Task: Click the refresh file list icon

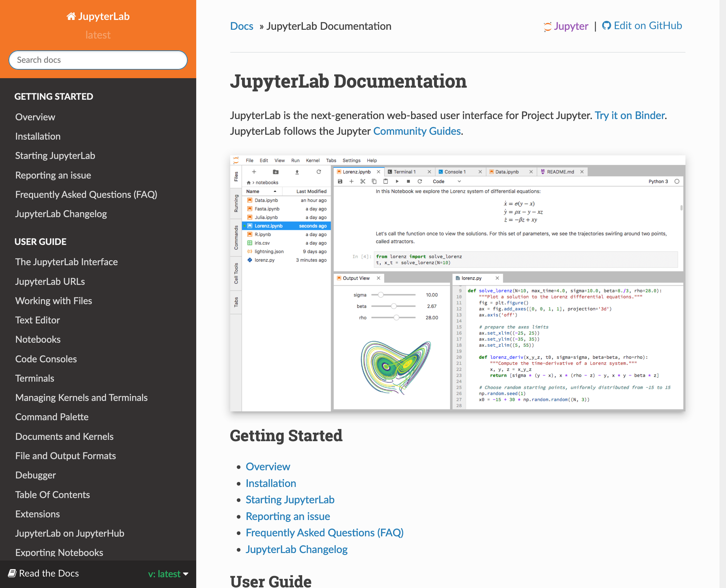Action: (x=319, y=172)
